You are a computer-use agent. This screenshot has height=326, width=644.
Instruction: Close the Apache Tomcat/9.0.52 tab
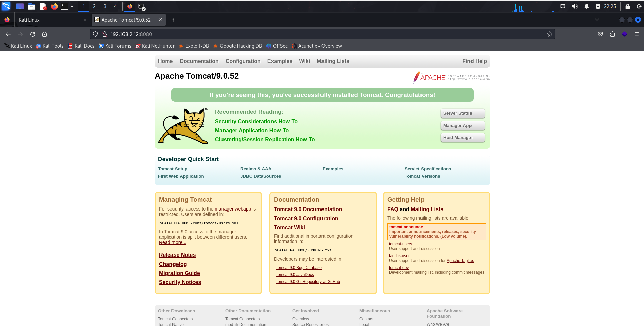pyautogui.click(x=160, y=20)
